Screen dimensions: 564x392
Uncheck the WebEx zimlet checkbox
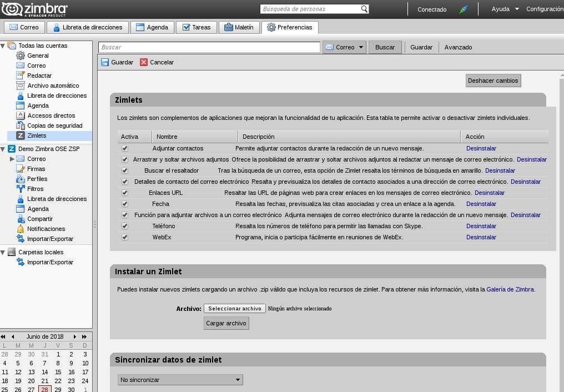[x=125, y=237]
